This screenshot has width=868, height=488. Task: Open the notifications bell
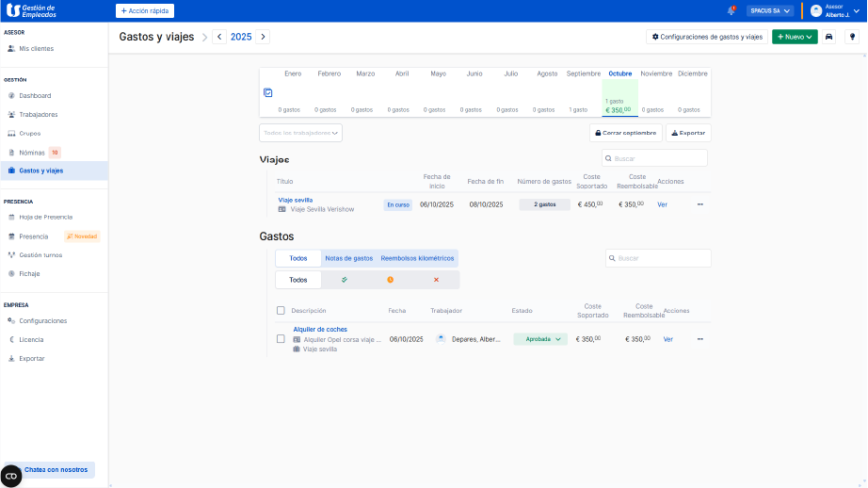point(731,11)
